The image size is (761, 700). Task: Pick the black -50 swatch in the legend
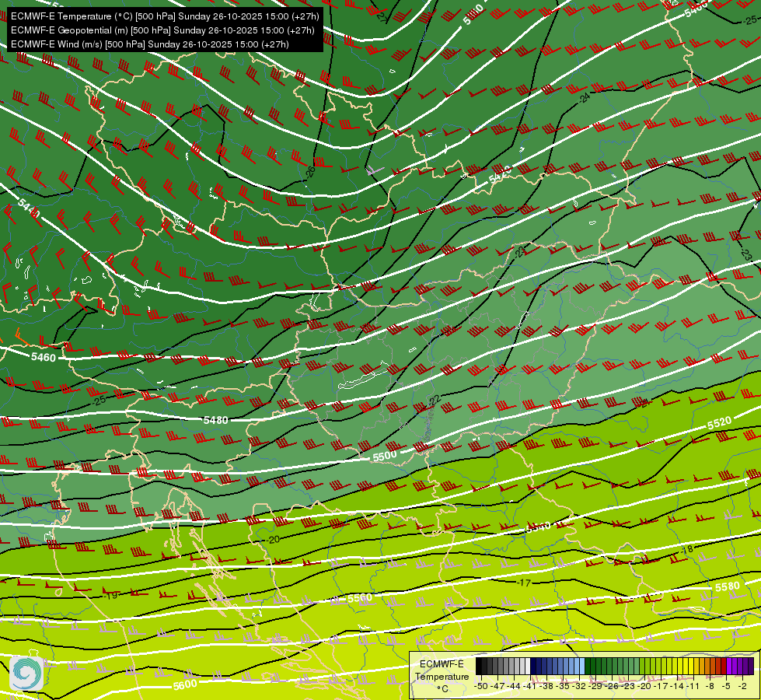coord(479,666)
